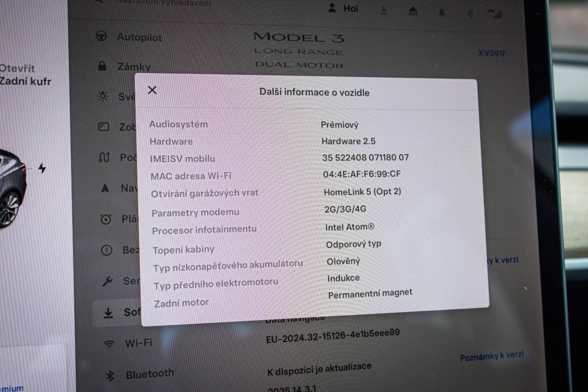
Task: Tap the XV391F vehicle name link
Action: [x=492, y=53]
